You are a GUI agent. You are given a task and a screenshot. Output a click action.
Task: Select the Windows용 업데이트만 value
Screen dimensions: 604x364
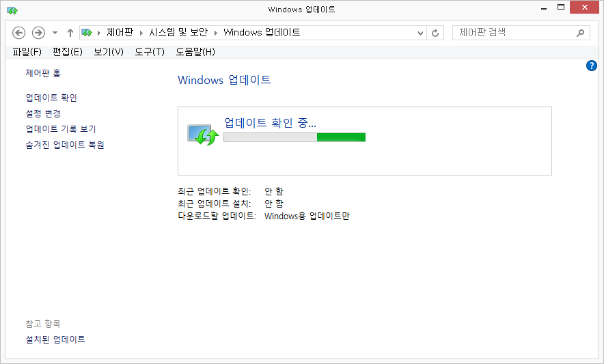click(x=307, y=216)
